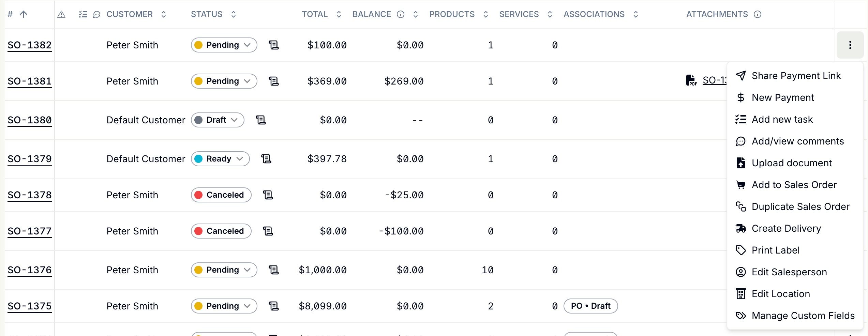This screenshot has height=336, width=868.
Task: Click the receipt icon in SO-1379 row
Action: pyautogui.click(x=266, y=159)
